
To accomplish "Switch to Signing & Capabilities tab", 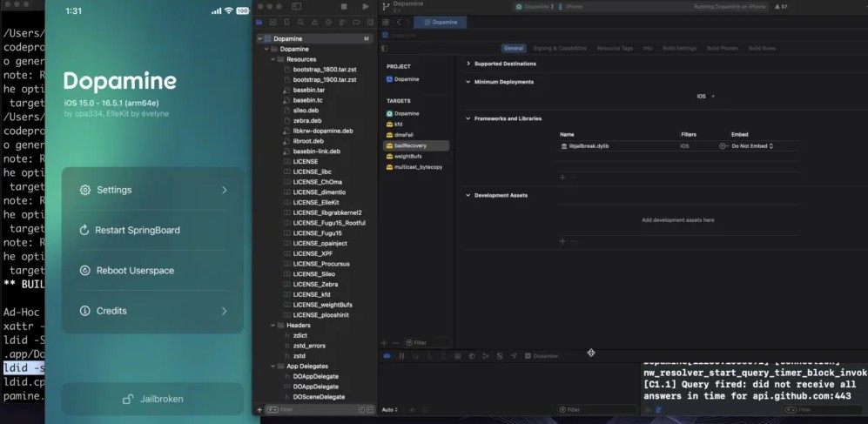I will 560,48.
